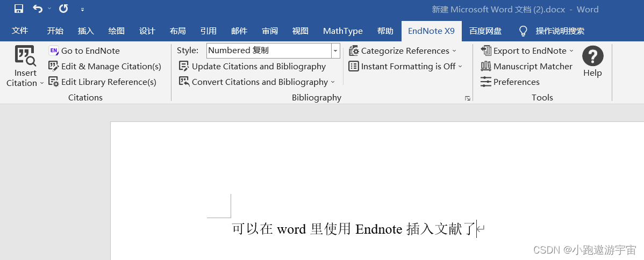644x260 pixels.
Task: Click the Edit Library Reference(s) icon
Action: 54,82
